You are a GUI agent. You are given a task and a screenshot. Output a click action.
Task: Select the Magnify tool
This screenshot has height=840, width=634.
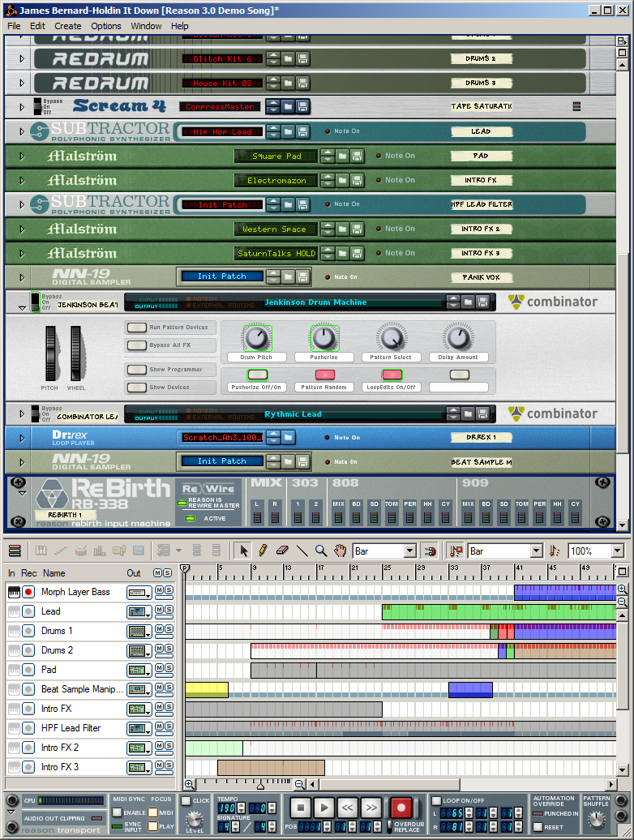click(321, 551)
